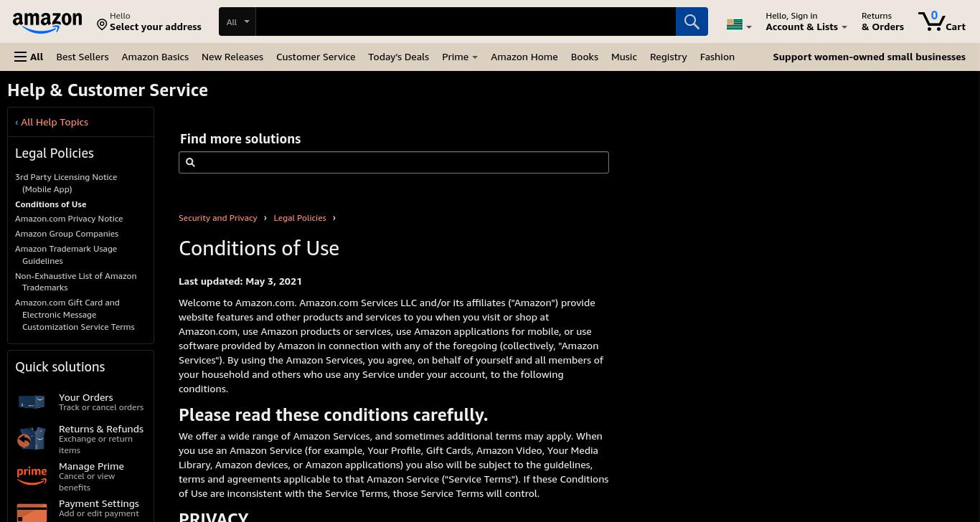The width and height of the screenshot is (980, 522).
Task: Click the Your Orders box icon
Action: click(x=32, y=402)
